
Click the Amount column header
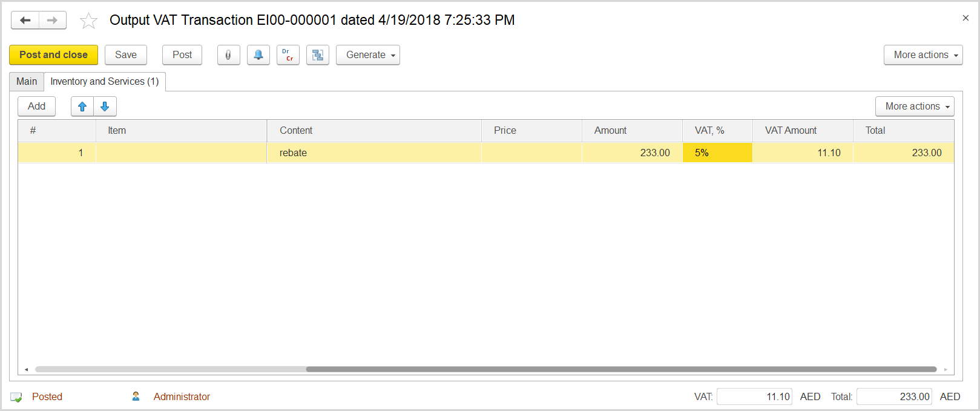(632, 131)
